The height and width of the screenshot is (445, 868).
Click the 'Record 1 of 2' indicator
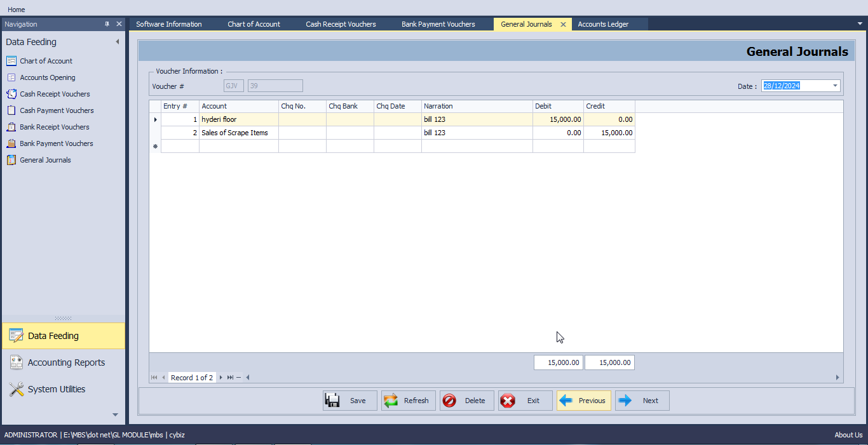coord(192,378)
